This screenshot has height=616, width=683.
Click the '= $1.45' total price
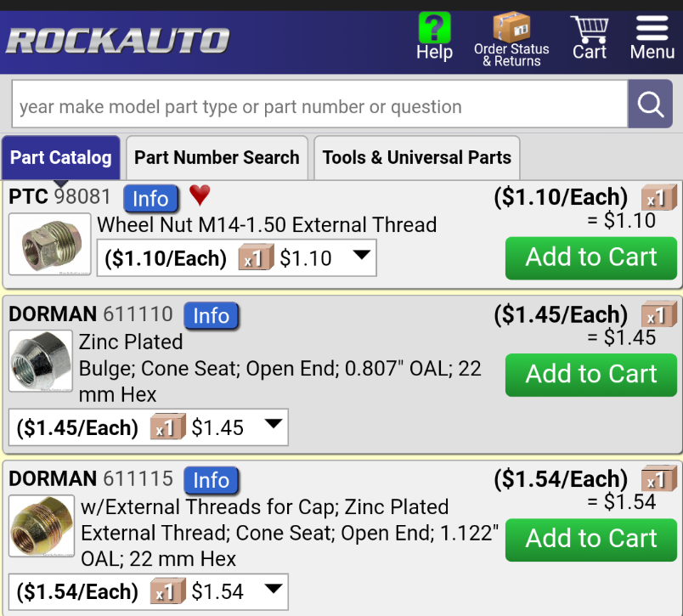click(622, 337)
